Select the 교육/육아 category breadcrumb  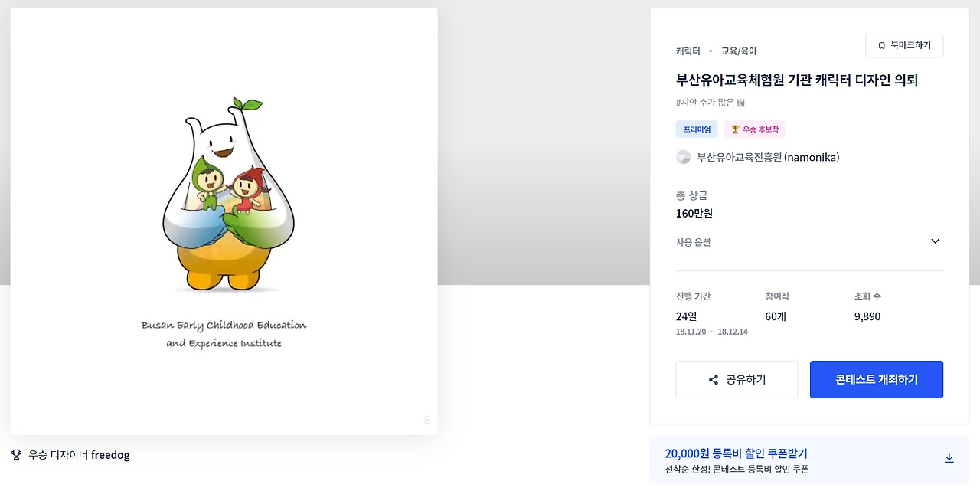pyautogui.click(x=739, y=51)
